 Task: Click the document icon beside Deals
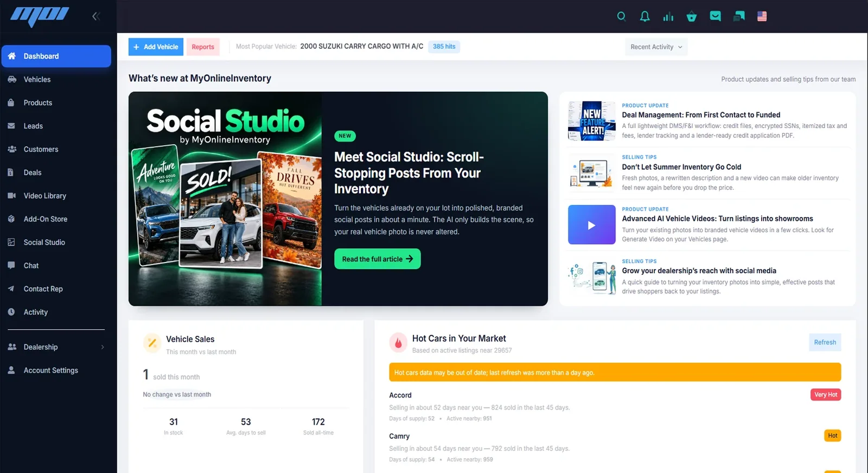pyautogui.click(x=11, y=172)
